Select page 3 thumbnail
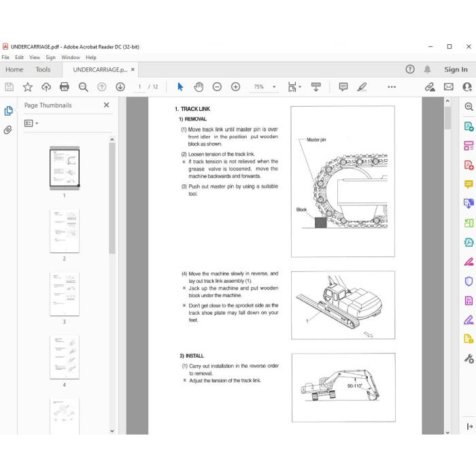This screenshot has height=476, width=476. click(65, 294)
